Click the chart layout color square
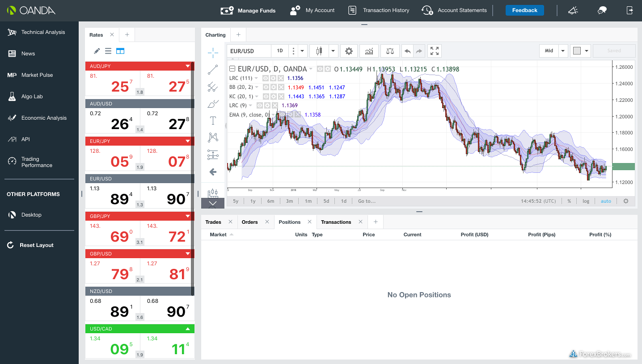The image size is (642, 364). coord(577,51)
